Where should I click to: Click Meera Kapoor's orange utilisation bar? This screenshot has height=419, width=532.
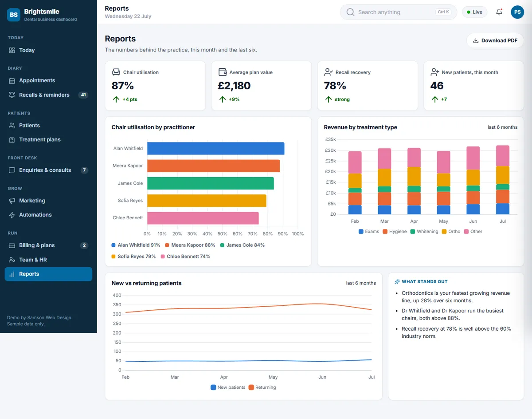point(213,166)
